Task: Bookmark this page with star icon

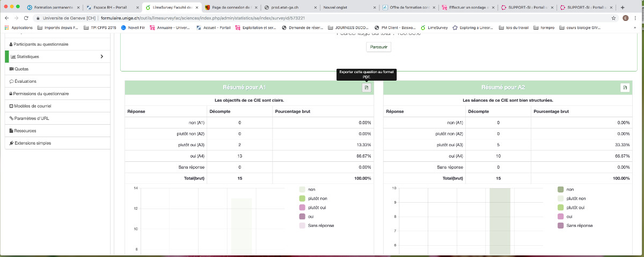Action: click(613, 18)
